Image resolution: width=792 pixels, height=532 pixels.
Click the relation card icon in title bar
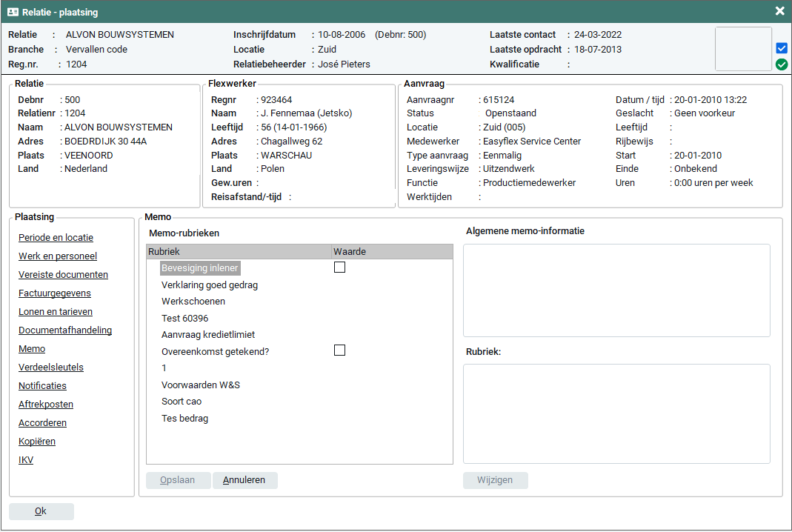[x=13, y=12]
